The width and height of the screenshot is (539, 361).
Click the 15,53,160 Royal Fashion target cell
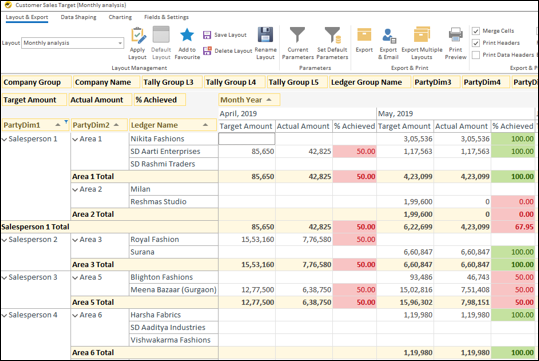coord(246,240)
